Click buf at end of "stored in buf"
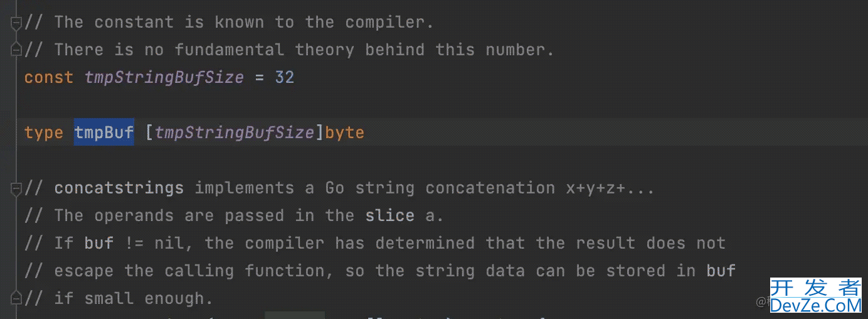This screenshot has height=319, width=868. click(x=721, y=271)
